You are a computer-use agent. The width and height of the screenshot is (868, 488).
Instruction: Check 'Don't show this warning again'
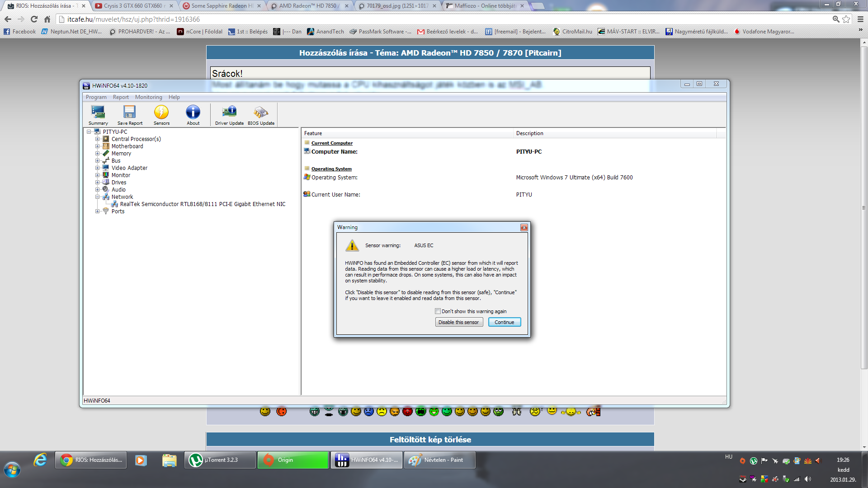(x=438, y=311)
